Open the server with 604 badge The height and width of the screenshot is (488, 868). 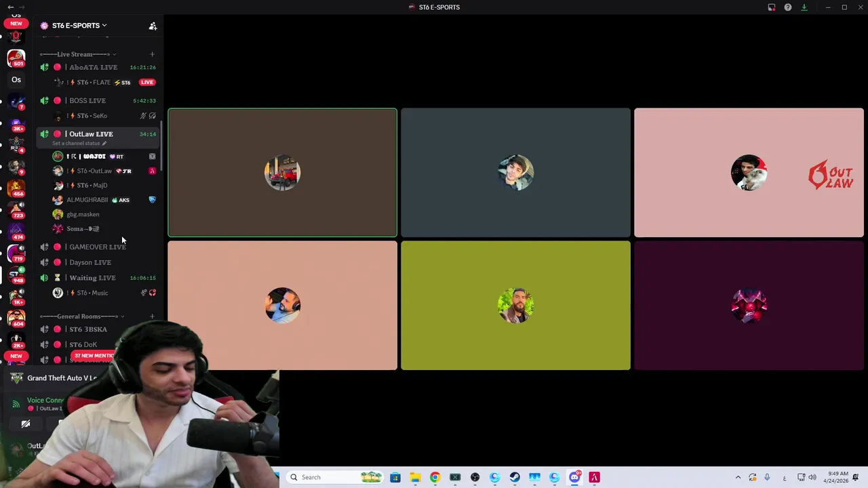click(16, 318)
